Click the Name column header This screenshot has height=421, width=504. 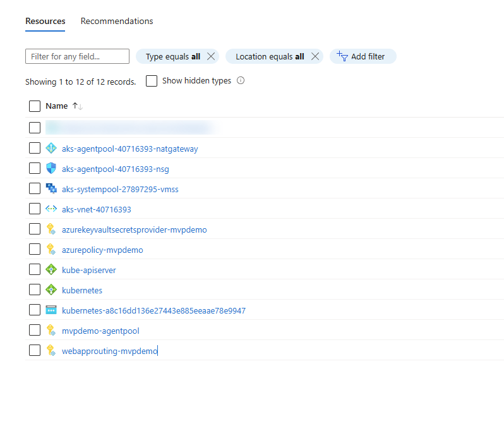tap(57, 106)
